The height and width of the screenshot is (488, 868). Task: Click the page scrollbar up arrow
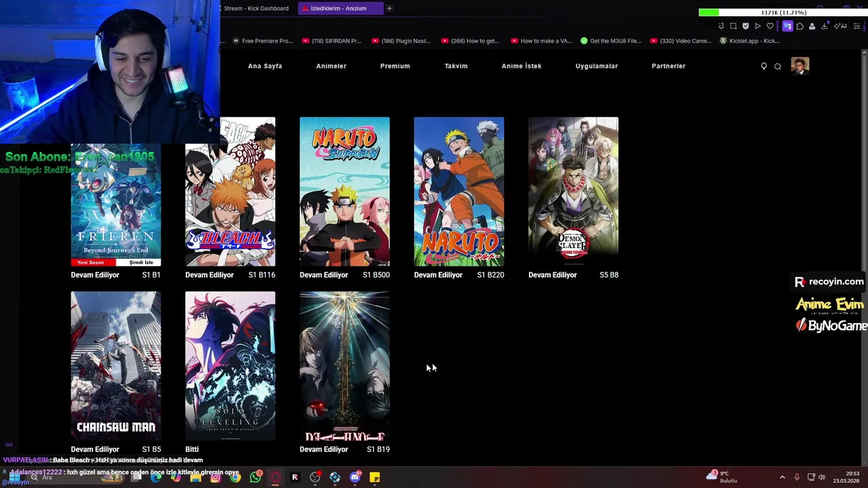click(864, 54)
